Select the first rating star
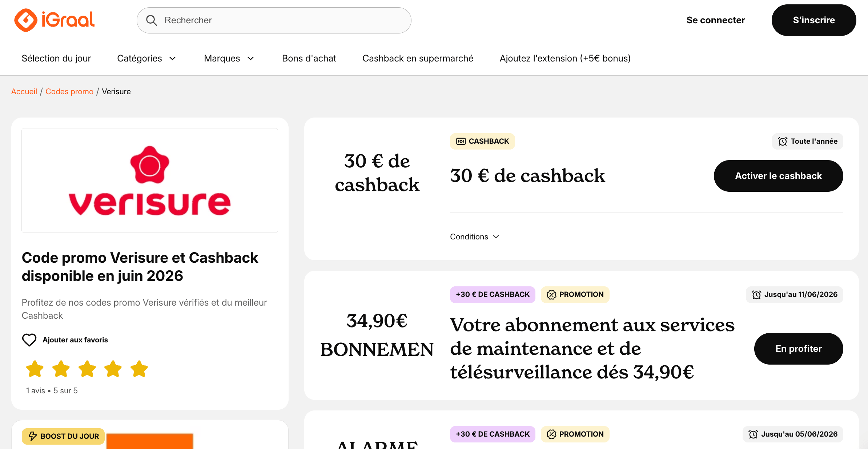 pos(35,369)
